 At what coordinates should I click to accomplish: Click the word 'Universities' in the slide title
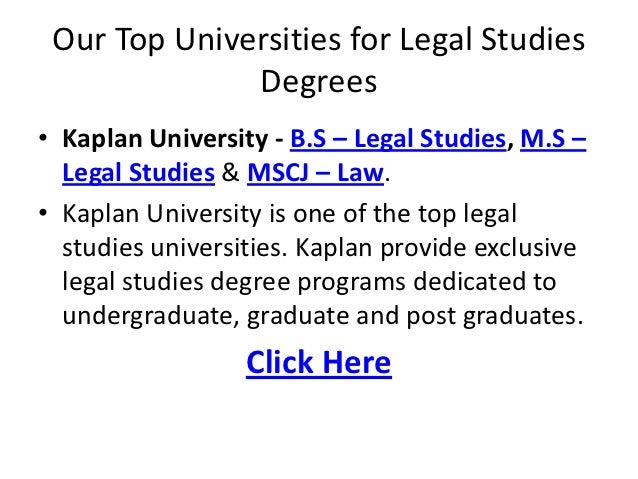coord(258,39)
